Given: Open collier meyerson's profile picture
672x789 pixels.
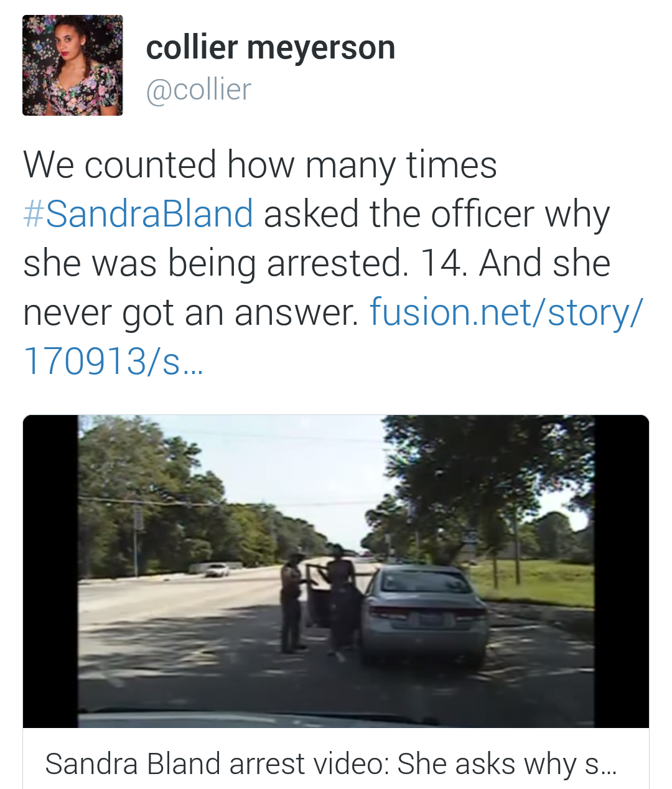Looking at the screenshot, I should pyautogui.click(x=72, y=65).
